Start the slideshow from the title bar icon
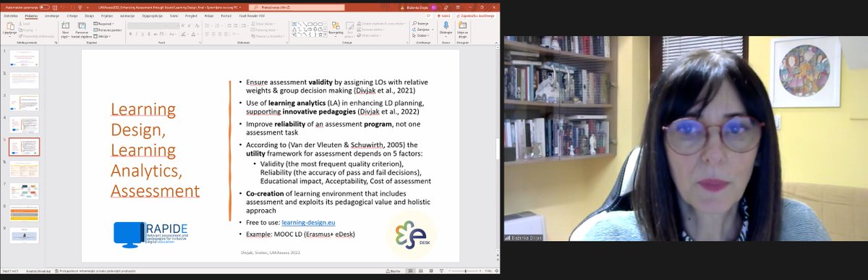The image size is (868, 280). 80,7
